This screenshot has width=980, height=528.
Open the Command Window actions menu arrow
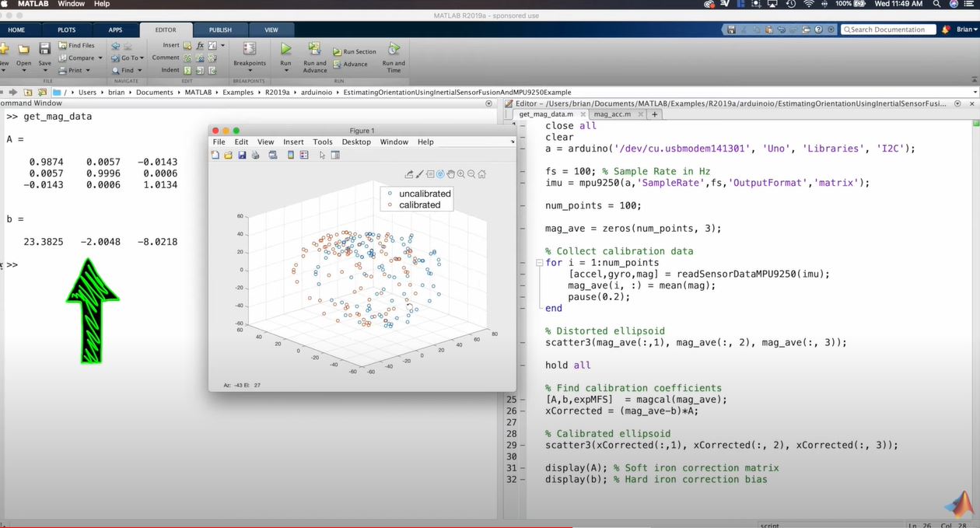click(488, 103)
